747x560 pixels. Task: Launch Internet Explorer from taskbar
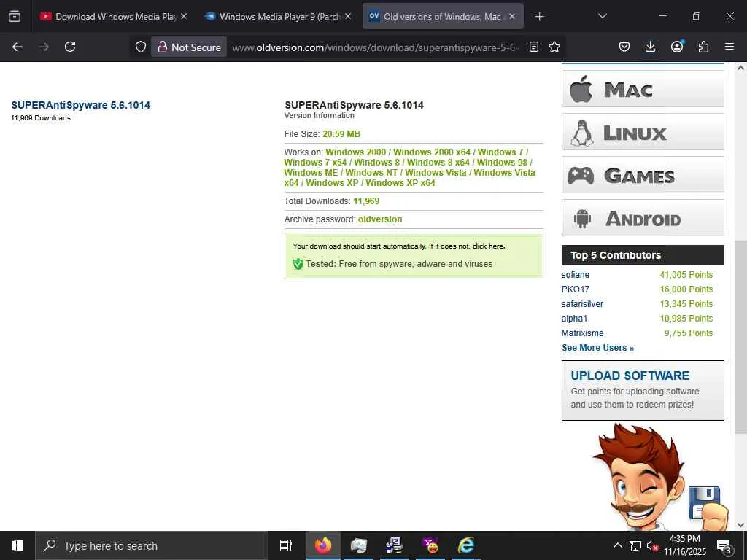pyautogui.click(x=466, y=545)
